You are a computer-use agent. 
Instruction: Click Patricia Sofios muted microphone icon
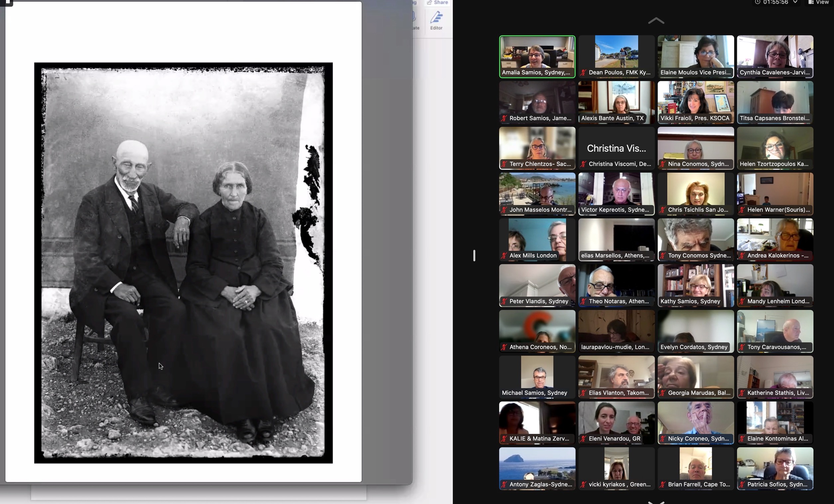pos(742,484)
